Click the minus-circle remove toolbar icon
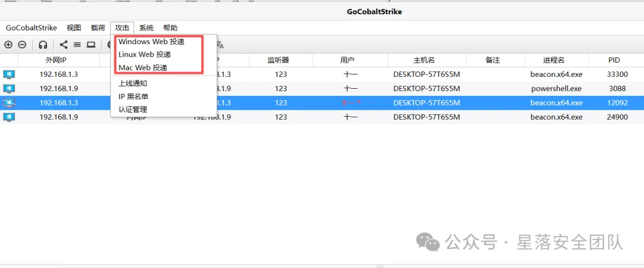This screenshot has width=644, height=268. pyautogui.click(x=22, y=44)
